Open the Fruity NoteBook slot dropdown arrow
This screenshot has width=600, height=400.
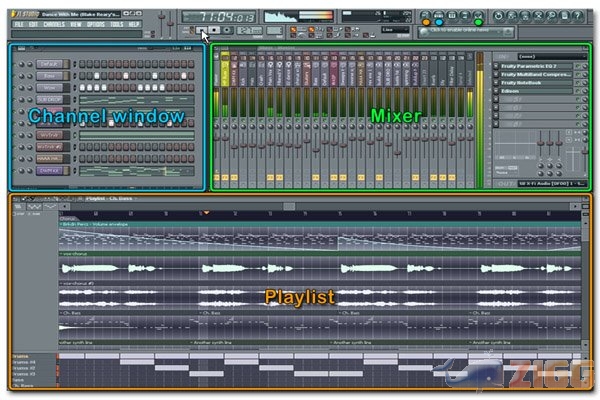[496, 82]
